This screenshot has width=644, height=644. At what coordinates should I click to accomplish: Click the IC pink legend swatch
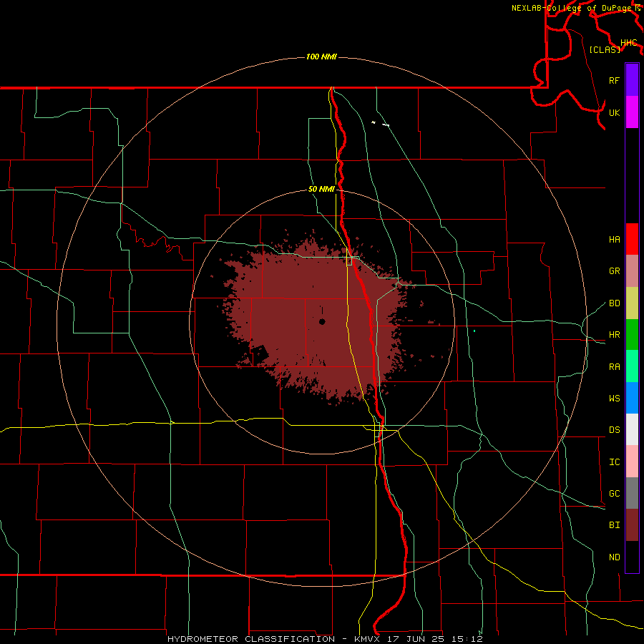632,462
